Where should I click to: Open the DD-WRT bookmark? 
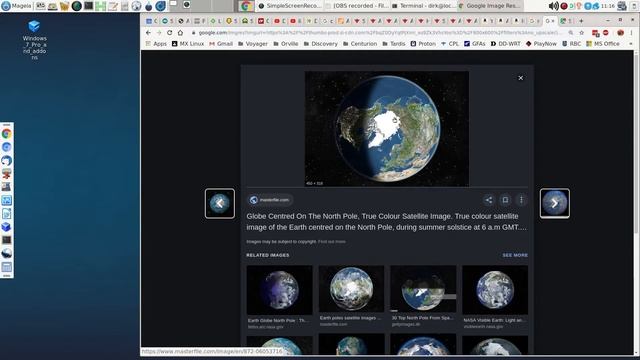pyautogui.click(x=505, y=44)
